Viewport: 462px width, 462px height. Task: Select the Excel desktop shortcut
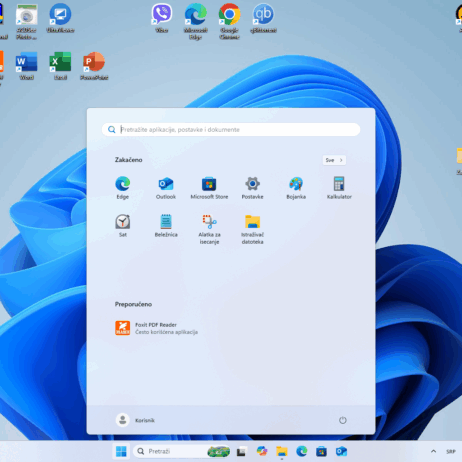coord(60,66)
